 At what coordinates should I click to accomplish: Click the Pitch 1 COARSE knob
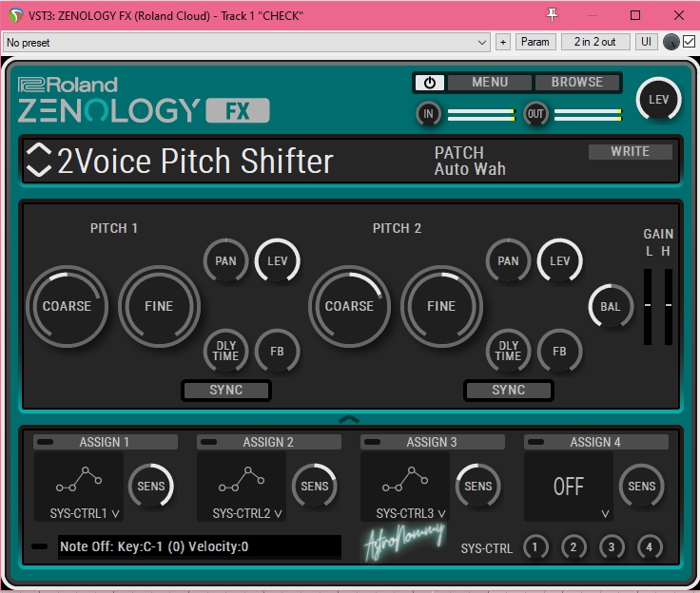[67, 306]
